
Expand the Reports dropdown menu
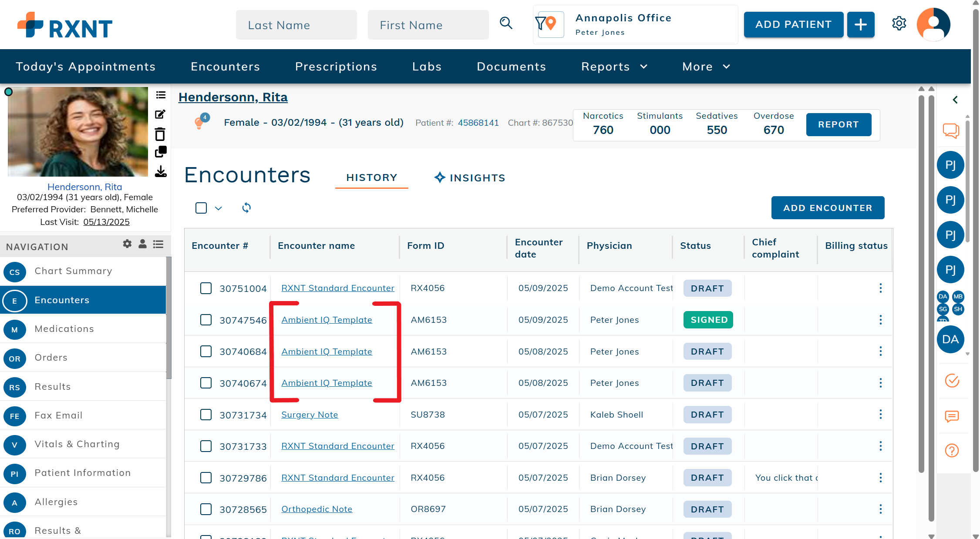tap(614, 67)
